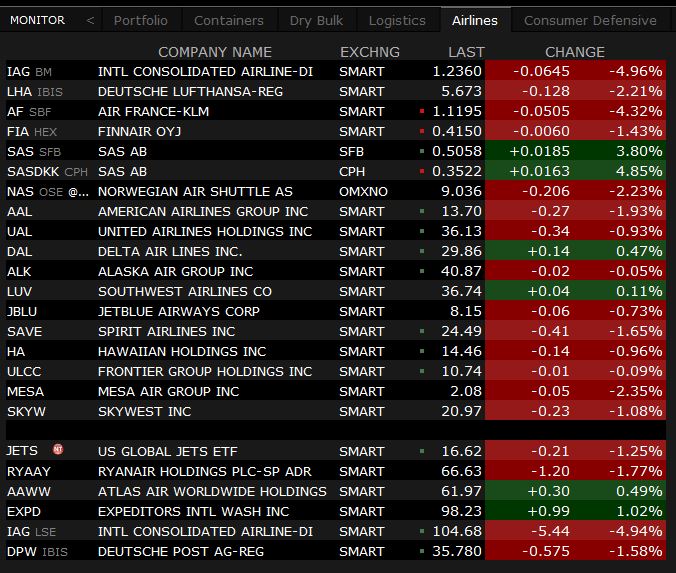Select the RYAAY ticker symbol

(x=29, y=471)
